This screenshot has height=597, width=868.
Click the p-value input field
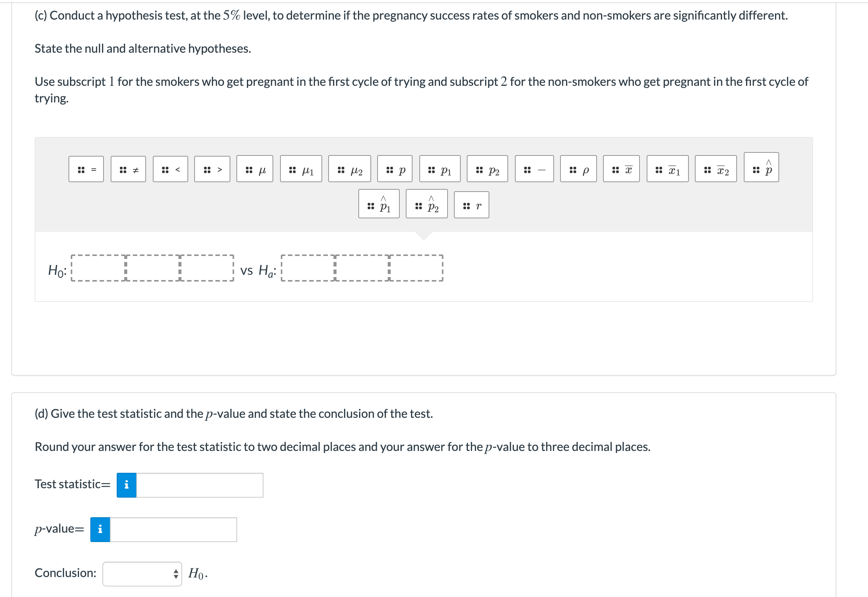pyautogui.click(x=173, y=530)
